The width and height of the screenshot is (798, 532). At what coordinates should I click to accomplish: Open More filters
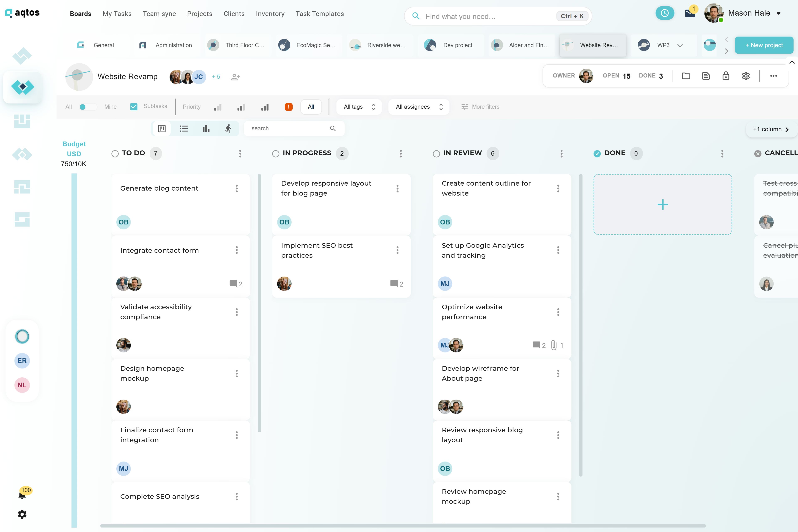click(x=480, y=107)
